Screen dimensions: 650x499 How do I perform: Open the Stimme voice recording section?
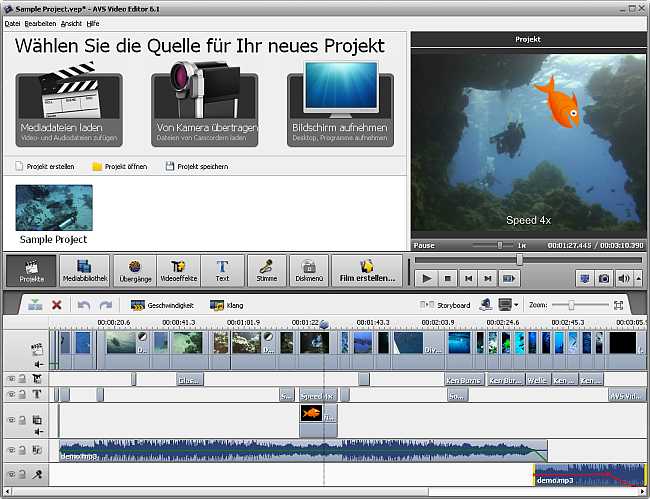267,271
